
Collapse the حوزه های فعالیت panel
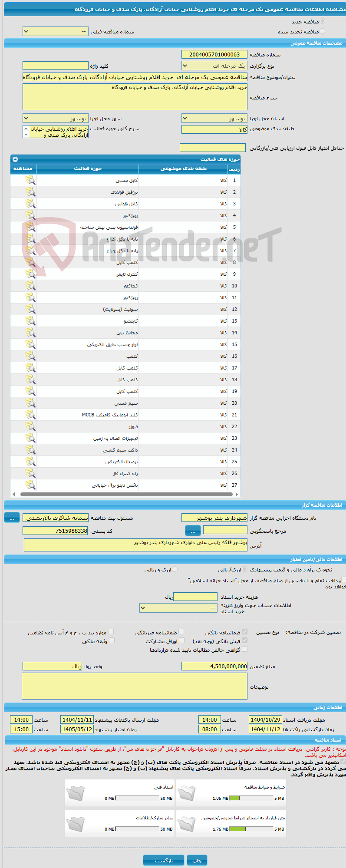click(15, 159)
